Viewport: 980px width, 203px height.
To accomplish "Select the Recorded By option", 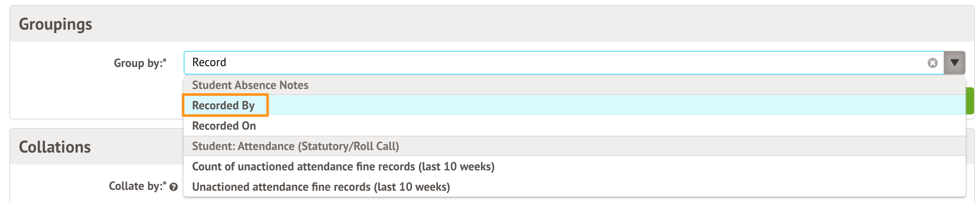I will tap(223, 106).
